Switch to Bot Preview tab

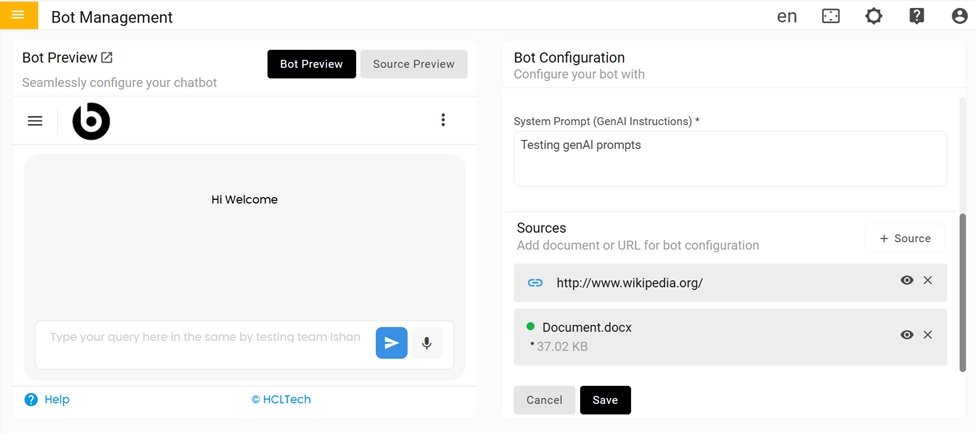(x=311, y=64)
